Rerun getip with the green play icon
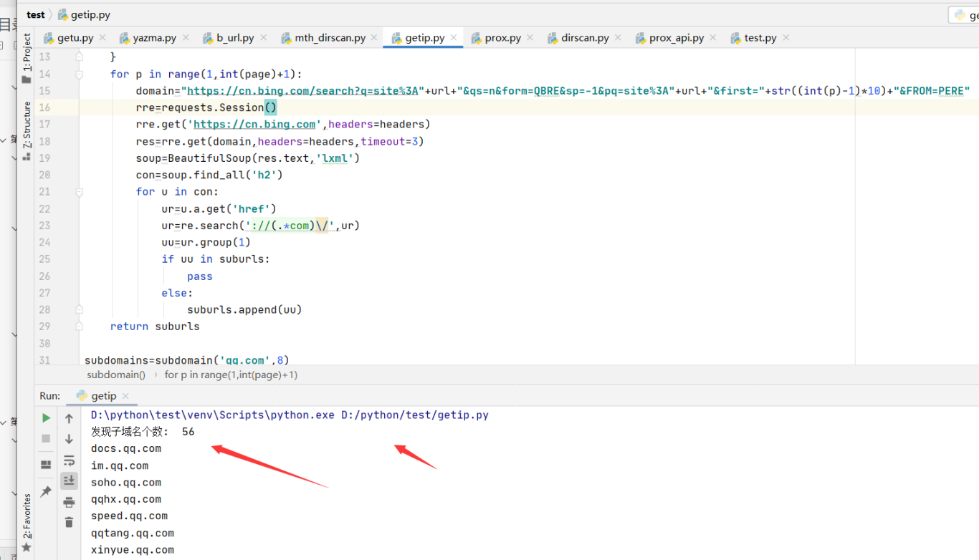979x560 pixels. tap(46, 417)
